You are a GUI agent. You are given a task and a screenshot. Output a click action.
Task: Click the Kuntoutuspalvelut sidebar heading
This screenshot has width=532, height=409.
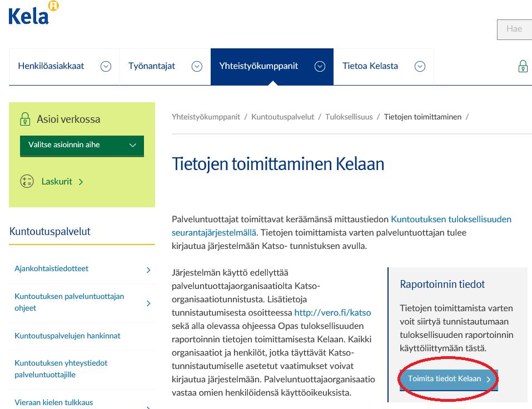point(50,232)
